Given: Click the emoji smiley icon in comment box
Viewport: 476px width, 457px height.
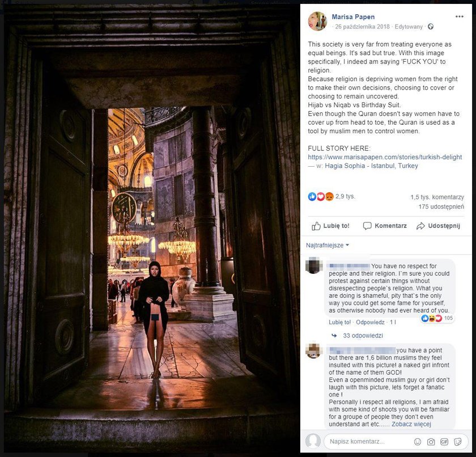Looking at the screenshot, I should [418, 442].
